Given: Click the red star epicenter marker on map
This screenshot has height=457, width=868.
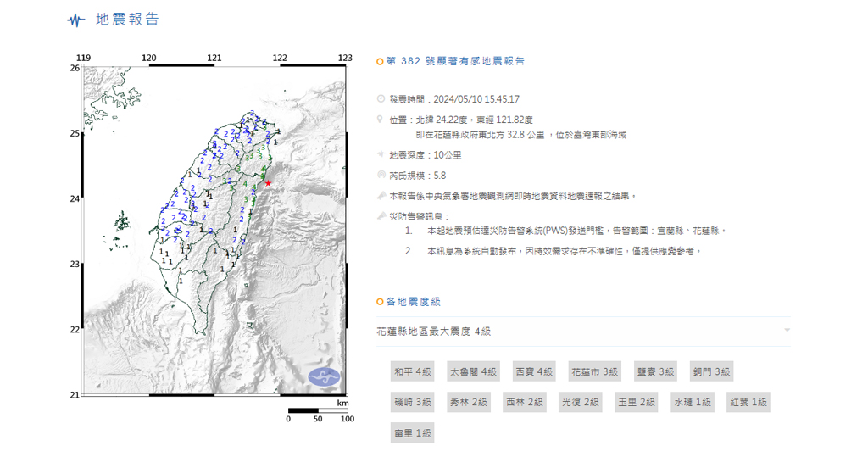Looking at the screenshot, I should [x=268, y=183].
